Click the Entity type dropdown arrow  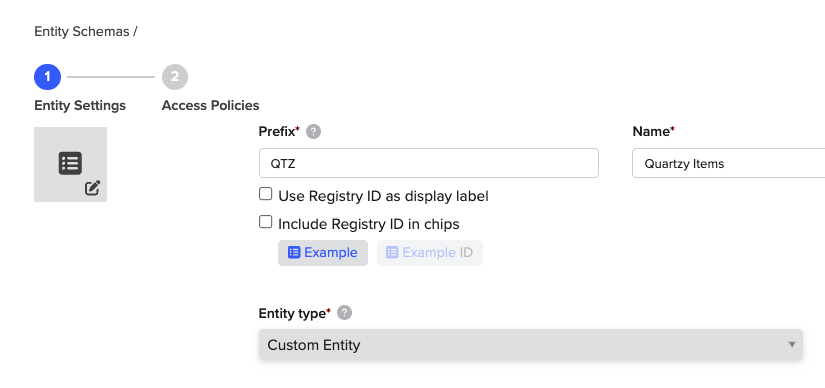click(x=792, y=345)
